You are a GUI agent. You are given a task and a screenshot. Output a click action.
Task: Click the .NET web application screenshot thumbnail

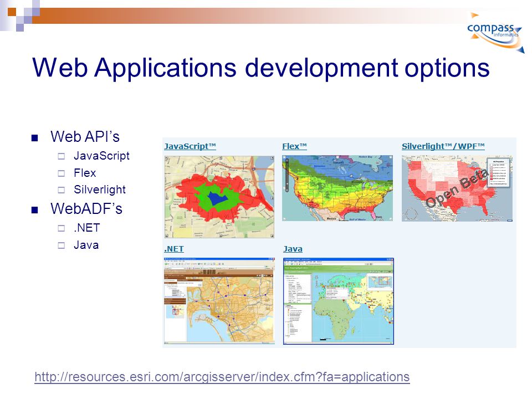click(219, 300)
